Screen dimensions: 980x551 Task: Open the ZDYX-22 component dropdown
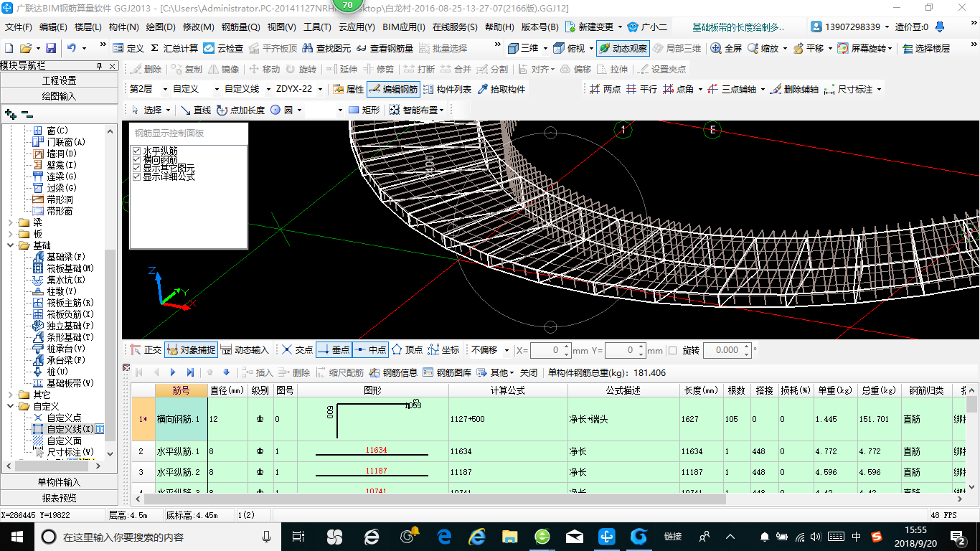[319, 90]
